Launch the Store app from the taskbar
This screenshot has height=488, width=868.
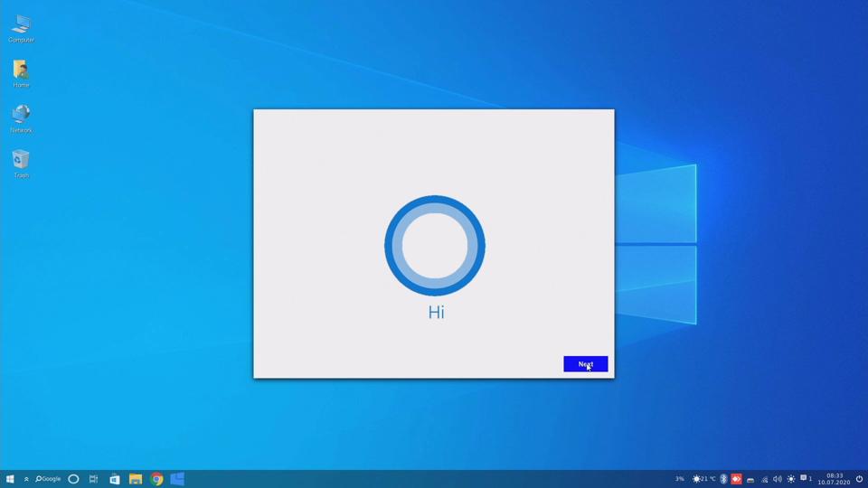point(115,479)
